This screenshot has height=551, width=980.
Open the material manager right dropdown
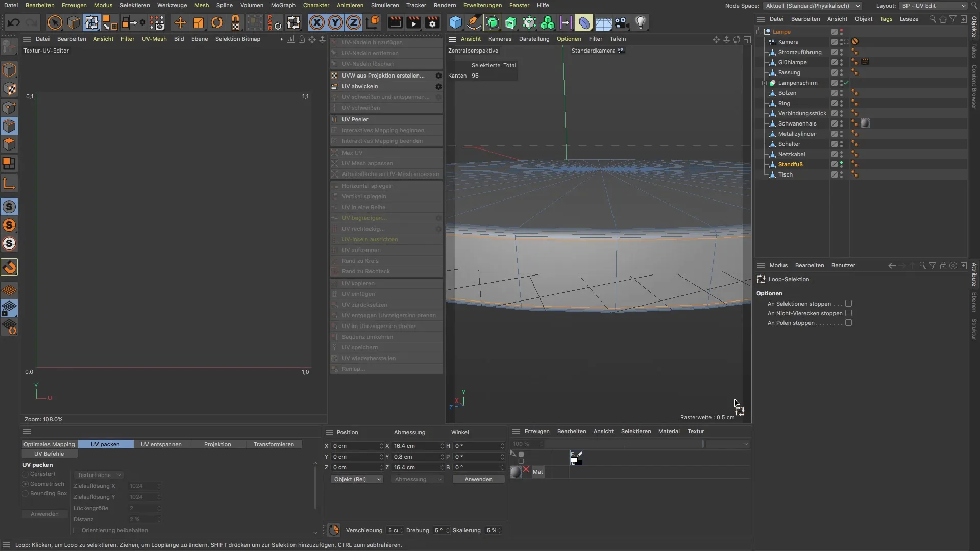click(727, 444)
